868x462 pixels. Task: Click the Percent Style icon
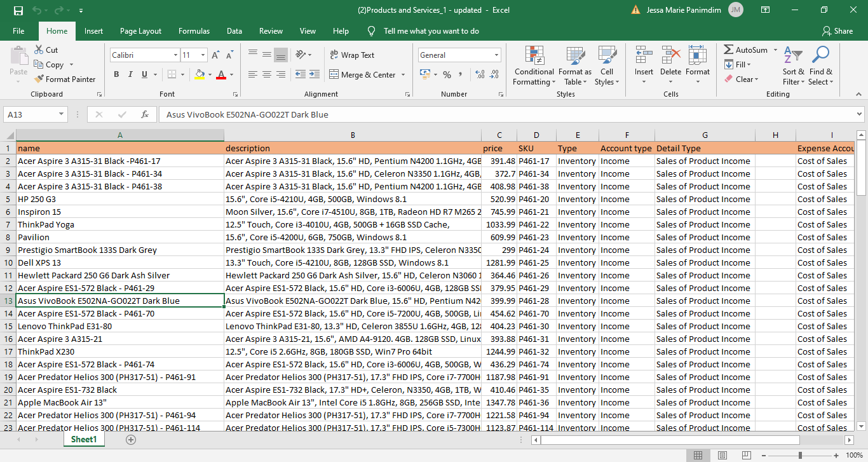(x=447, y=74)
